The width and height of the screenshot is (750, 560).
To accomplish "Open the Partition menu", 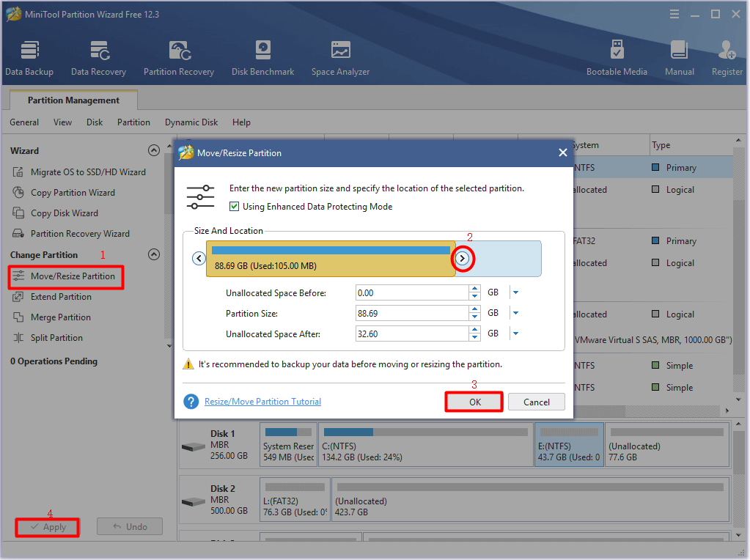I will (x=133, y=122).
